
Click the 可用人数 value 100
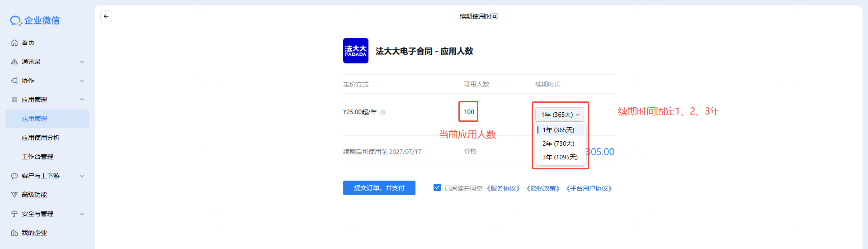(469, 112)
